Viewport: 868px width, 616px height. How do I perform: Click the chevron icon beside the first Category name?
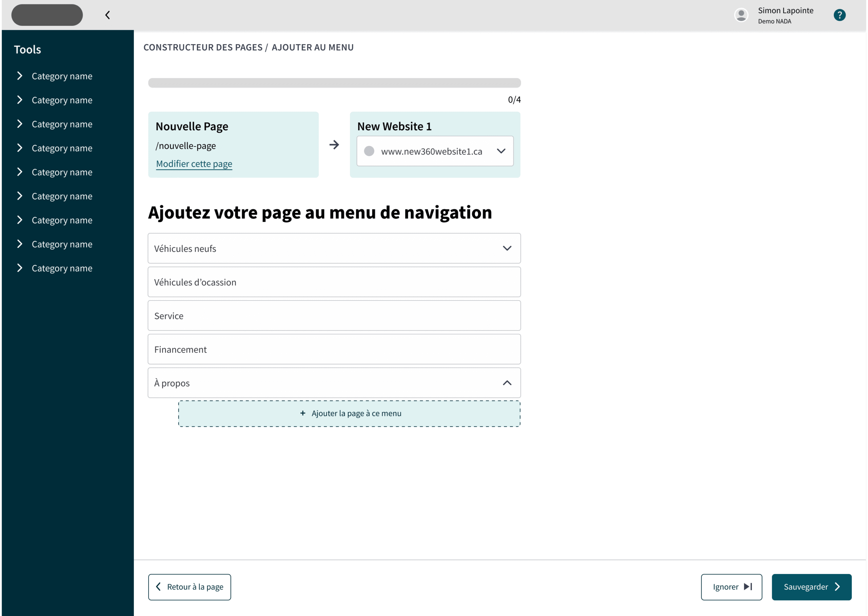point(20,76)
